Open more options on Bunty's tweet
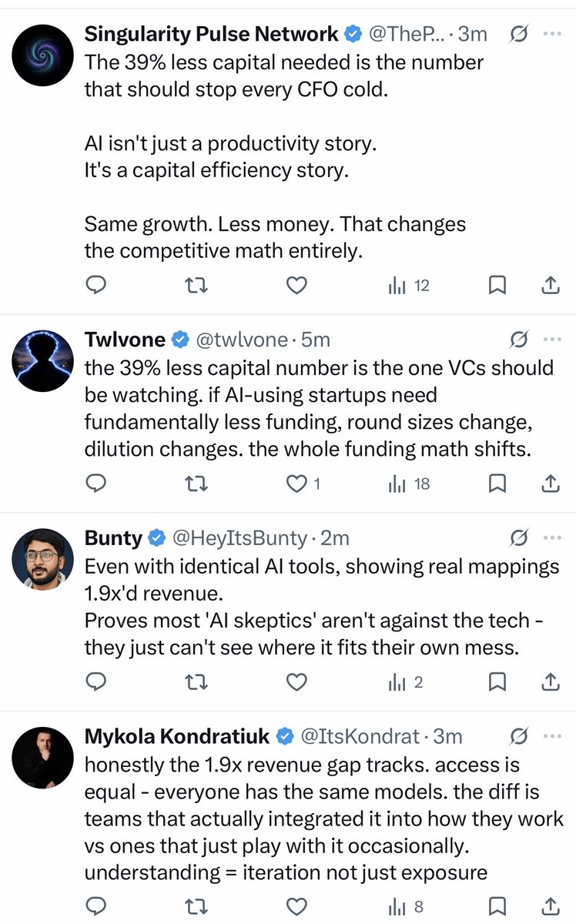Viewport: 576px width, 924px height. coord(552,537)
